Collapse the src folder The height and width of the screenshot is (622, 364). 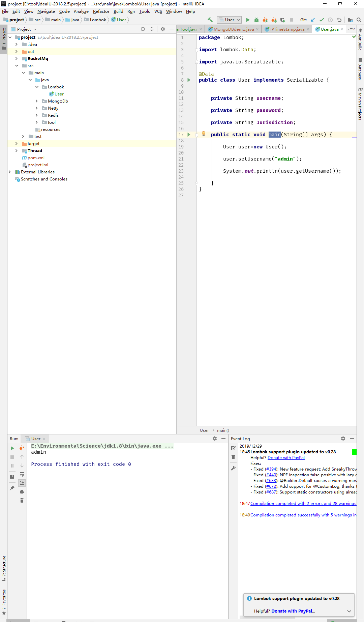pos(16,65)
